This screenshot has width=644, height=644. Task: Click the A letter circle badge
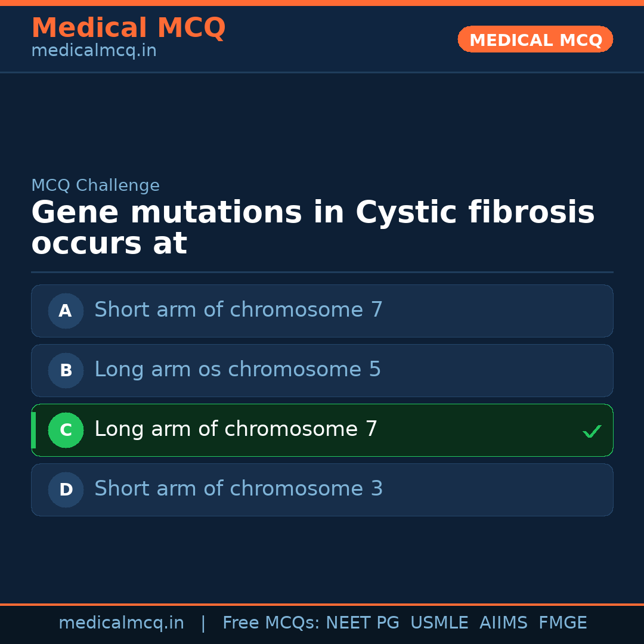66,311
